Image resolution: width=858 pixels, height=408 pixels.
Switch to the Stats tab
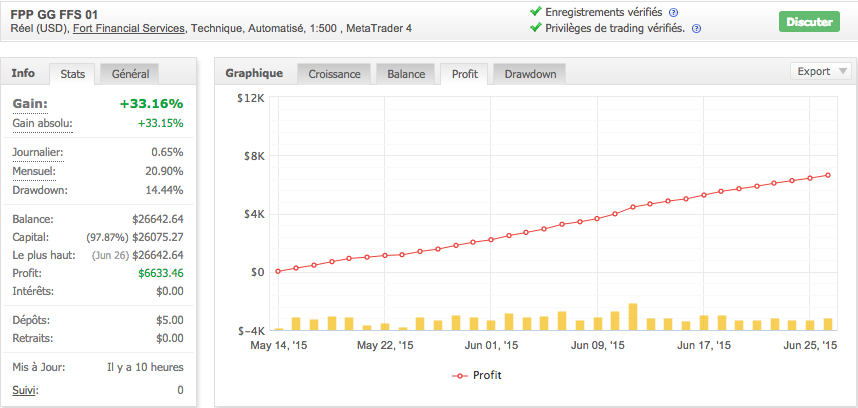pyautogui.click(x=72, y=74)
